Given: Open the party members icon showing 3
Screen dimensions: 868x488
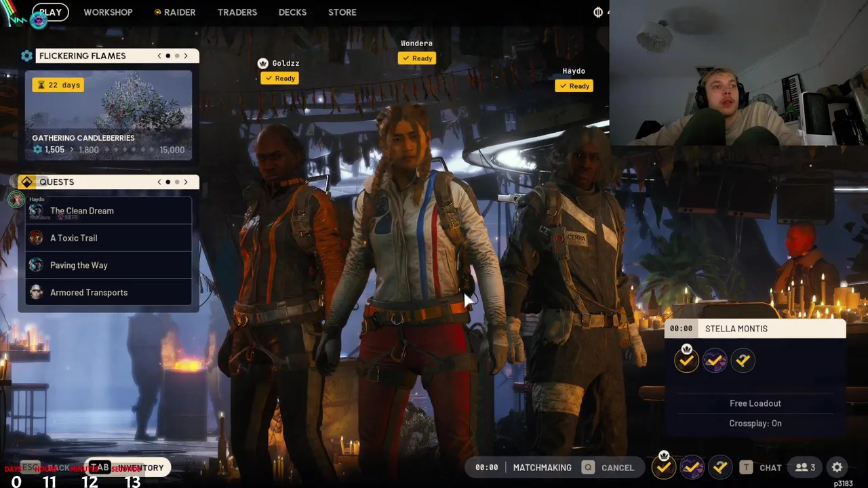Looking at the screenshot, I should tap(806, 467).
